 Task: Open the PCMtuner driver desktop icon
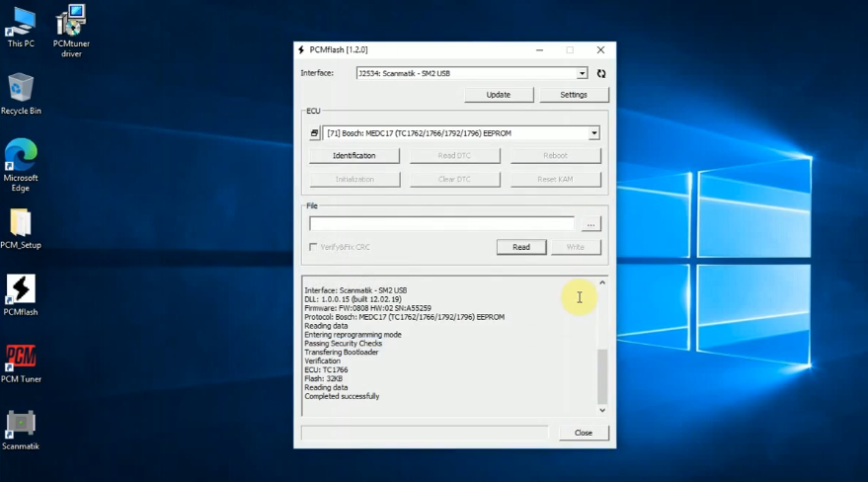(x=71, y=31)
